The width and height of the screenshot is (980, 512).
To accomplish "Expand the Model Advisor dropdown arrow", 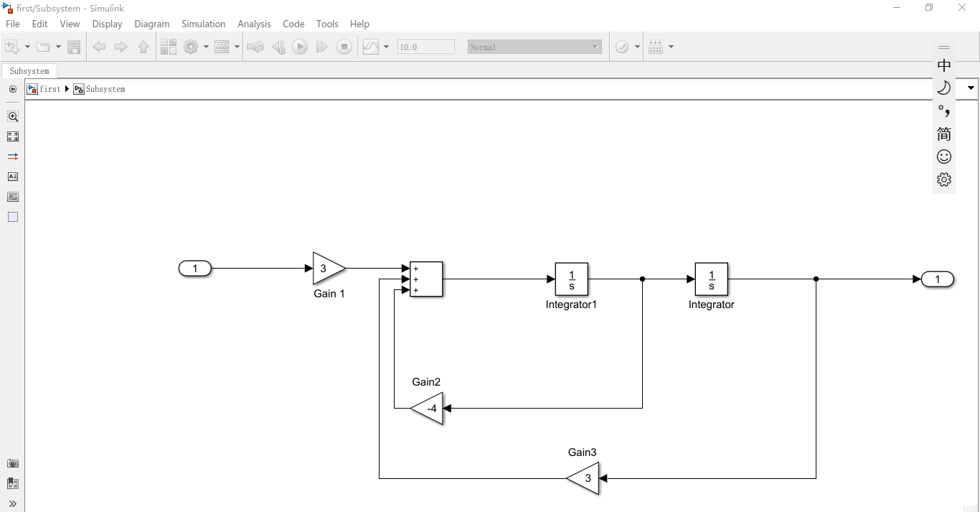I will pyautogui.click(x=637, y=47).
